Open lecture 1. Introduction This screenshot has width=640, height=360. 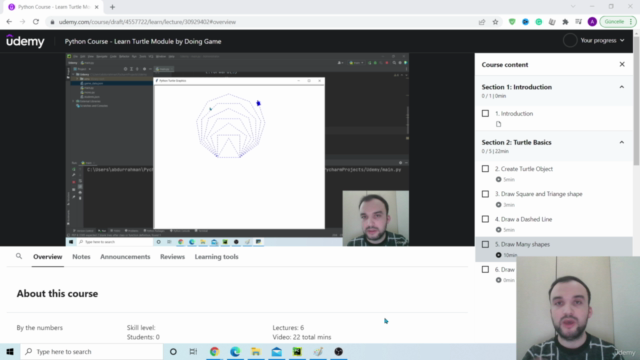coord(514,113)
